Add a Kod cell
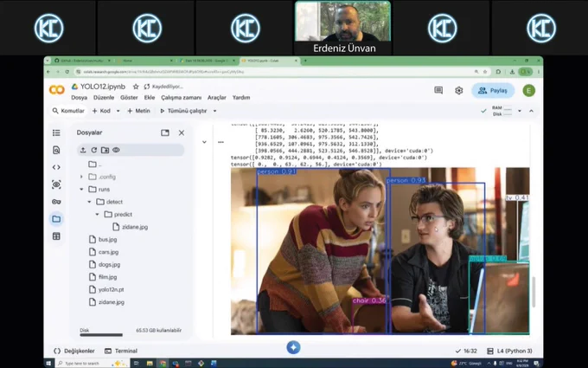This screenshot has width=588, height=368. point(101,111)
